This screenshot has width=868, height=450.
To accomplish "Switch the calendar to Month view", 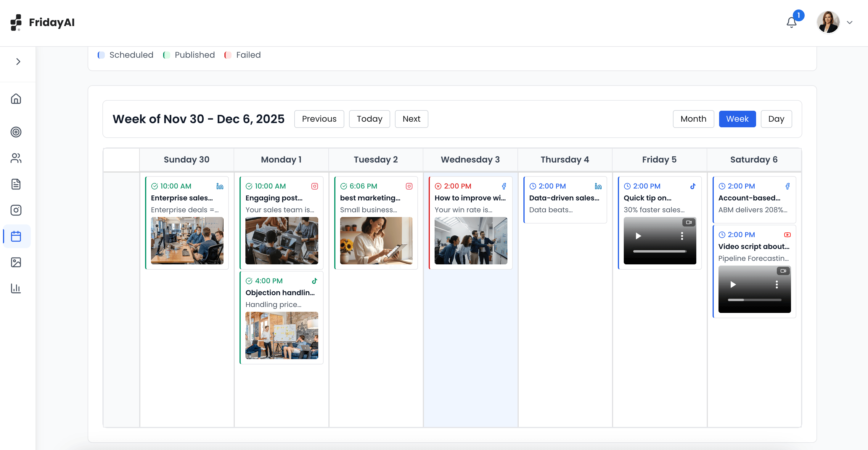I will 693,119.
